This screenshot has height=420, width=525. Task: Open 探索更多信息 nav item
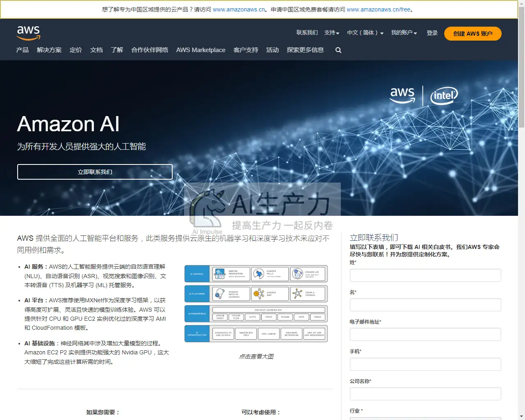coord(305,50)
